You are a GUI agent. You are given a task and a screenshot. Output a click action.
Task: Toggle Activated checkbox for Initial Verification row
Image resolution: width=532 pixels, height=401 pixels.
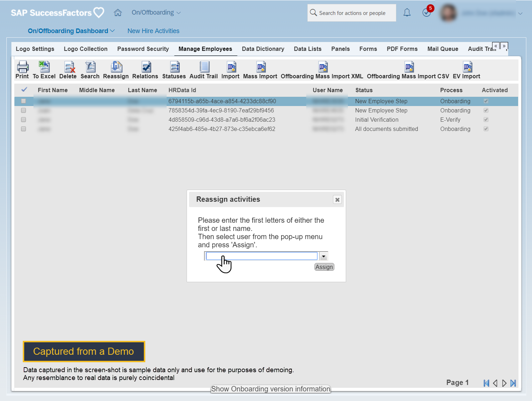(486, 120)
